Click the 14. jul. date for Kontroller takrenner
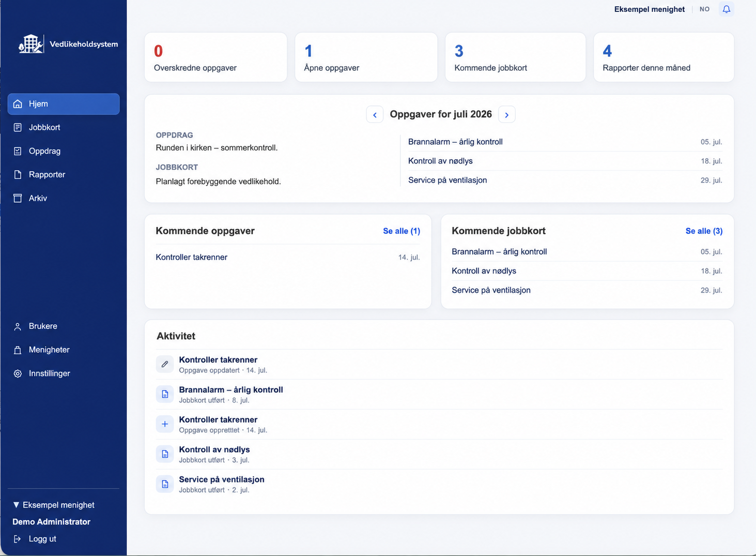Screen dimensions: 756x556 click(409, 257)
